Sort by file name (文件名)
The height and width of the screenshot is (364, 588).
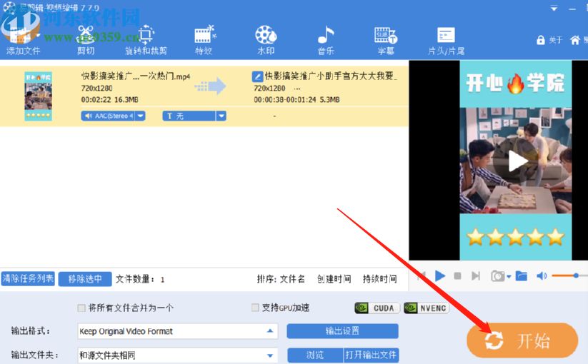(x=292, y=279)
